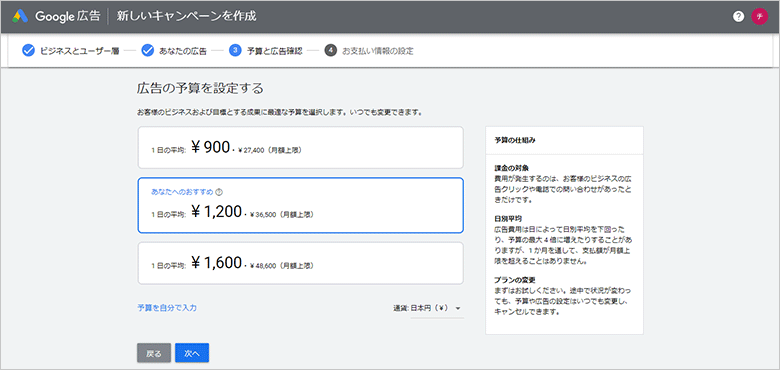
Task: Select the ¥900 daily budget option
Action: pyautogui.click(x=300, y=147)
